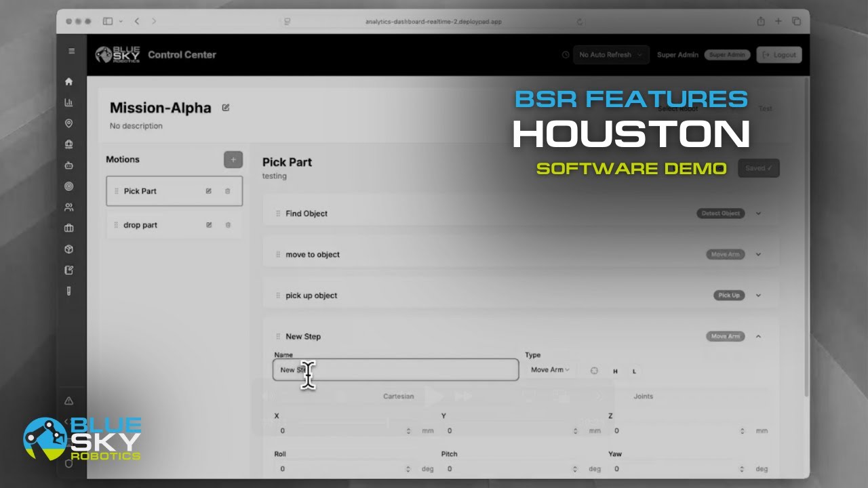Select the Pick Part motion
Screen dimensions: 868x488
174,191
